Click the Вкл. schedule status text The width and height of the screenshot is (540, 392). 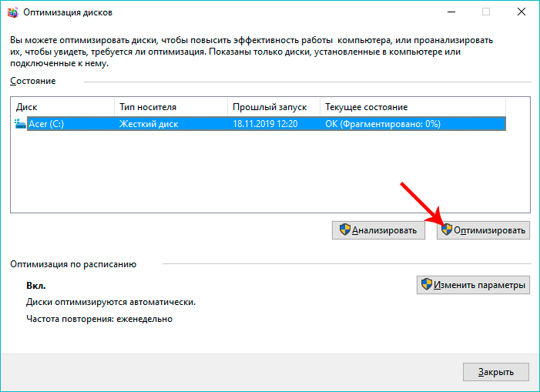pyautogui.click(x=35, y=286)
